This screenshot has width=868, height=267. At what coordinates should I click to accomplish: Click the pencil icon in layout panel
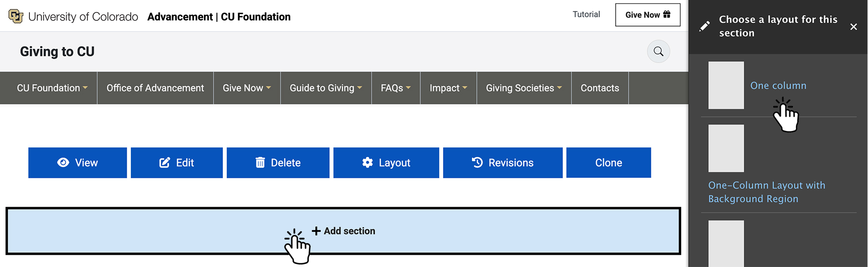click(705, 26)
